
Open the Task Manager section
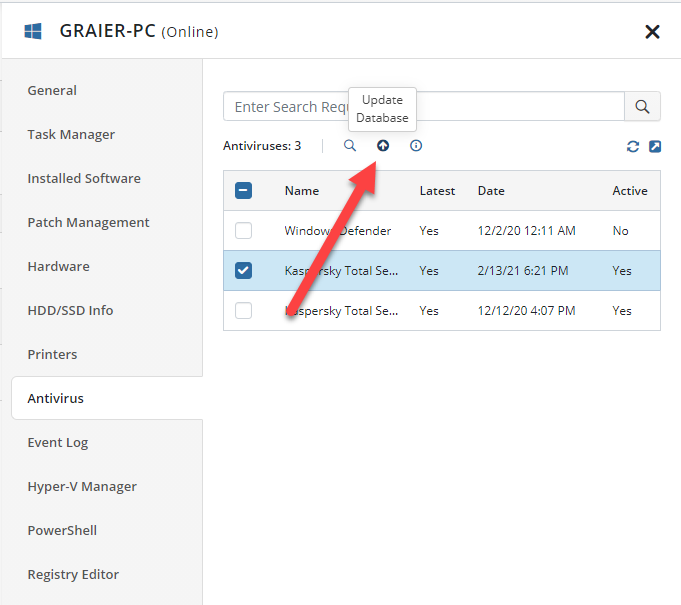coord(71,134)
